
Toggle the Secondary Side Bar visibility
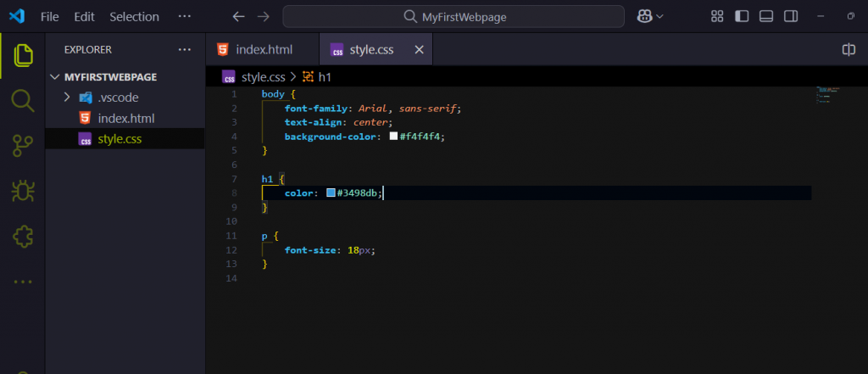tap(790, 16)
